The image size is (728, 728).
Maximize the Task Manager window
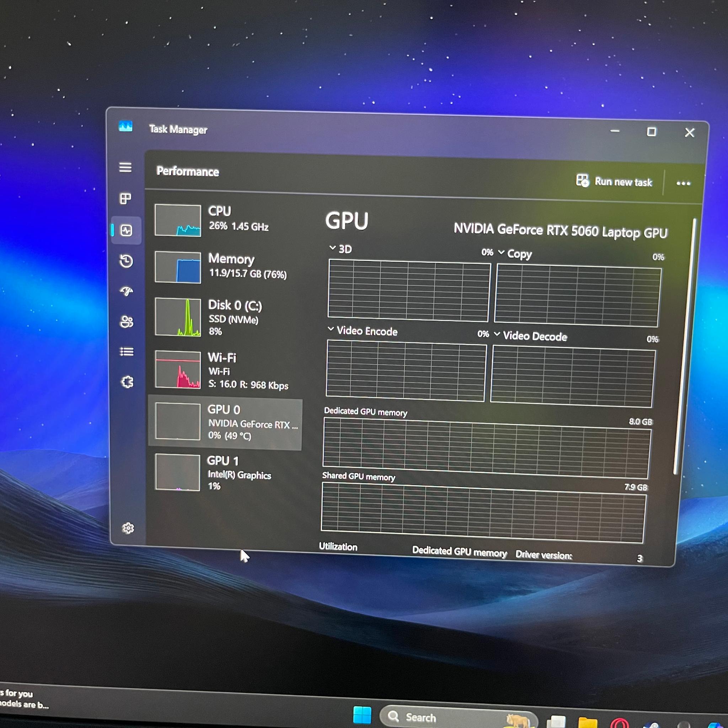(x=652, y=132)
